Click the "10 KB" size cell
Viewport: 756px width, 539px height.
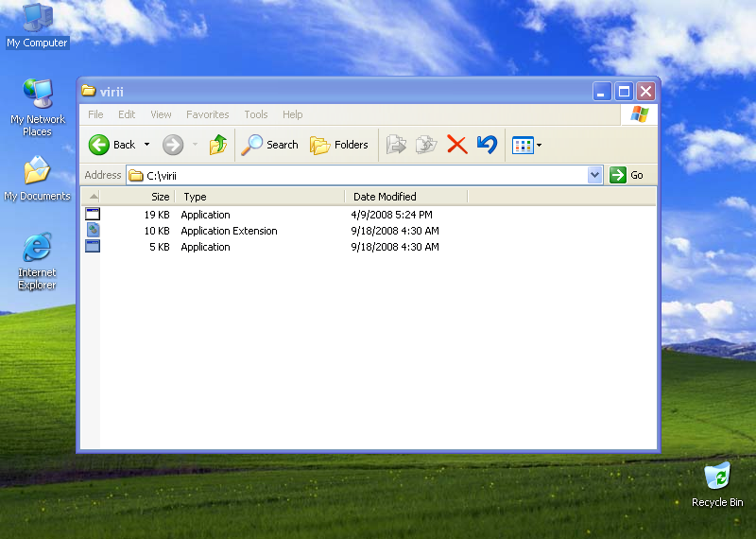157,231
